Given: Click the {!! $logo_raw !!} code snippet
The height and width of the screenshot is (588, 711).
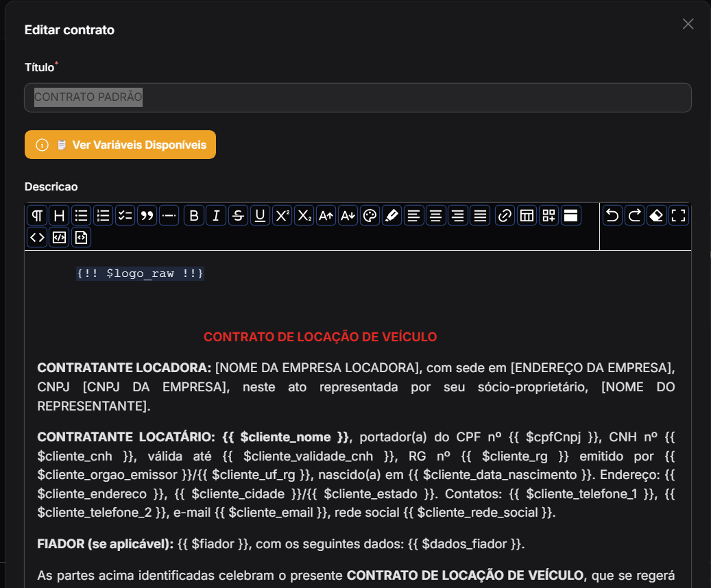Looking at the screenshot, I should click(x=140, y=273).
